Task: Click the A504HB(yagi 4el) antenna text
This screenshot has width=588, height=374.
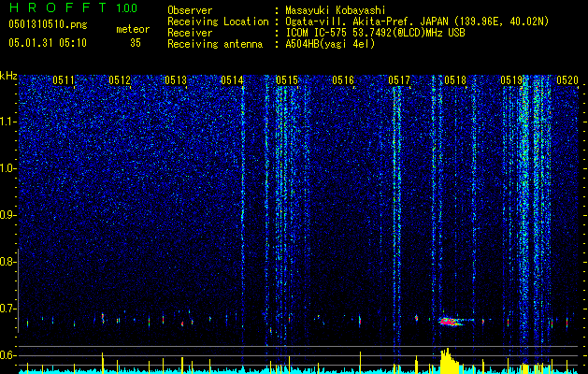Action: [x=330, y=44]
